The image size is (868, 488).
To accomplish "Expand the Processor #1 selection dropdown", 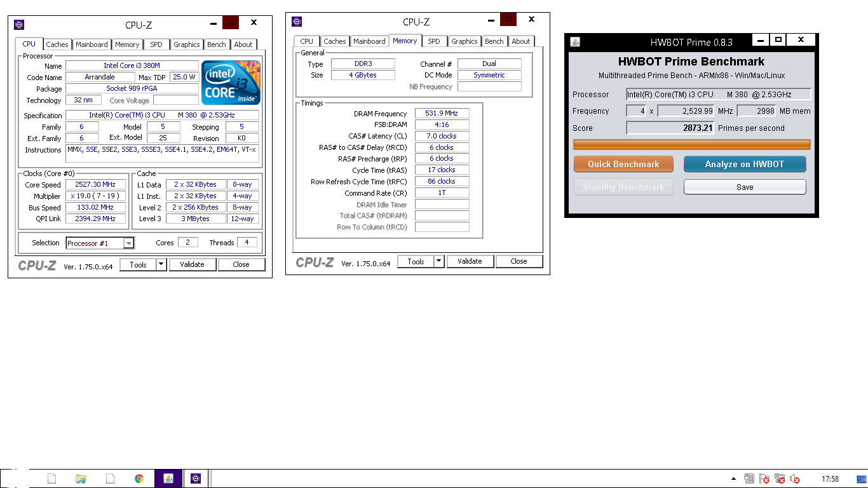I will coord(129,243).
